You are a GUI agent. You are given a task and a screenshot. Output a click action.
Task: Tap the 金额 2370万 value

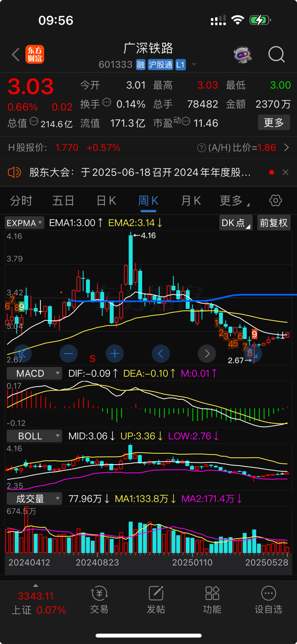[273, 104]
